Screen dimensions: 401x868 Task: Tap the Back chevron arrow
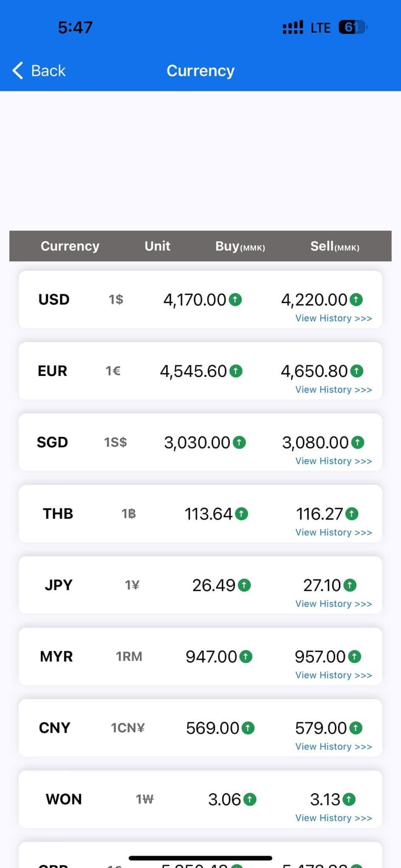coord(18,70)
